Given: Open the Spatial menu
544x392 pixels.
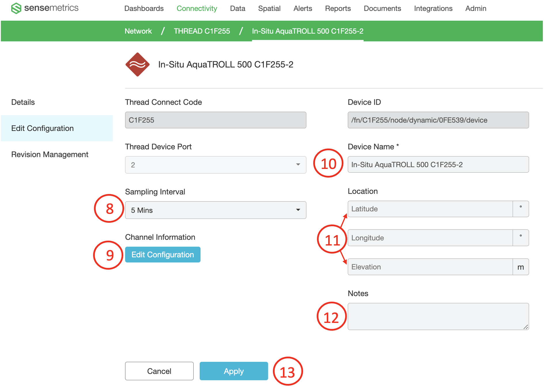Looking at the screenshot, I should pyautogui.click(x=269, y=8).
